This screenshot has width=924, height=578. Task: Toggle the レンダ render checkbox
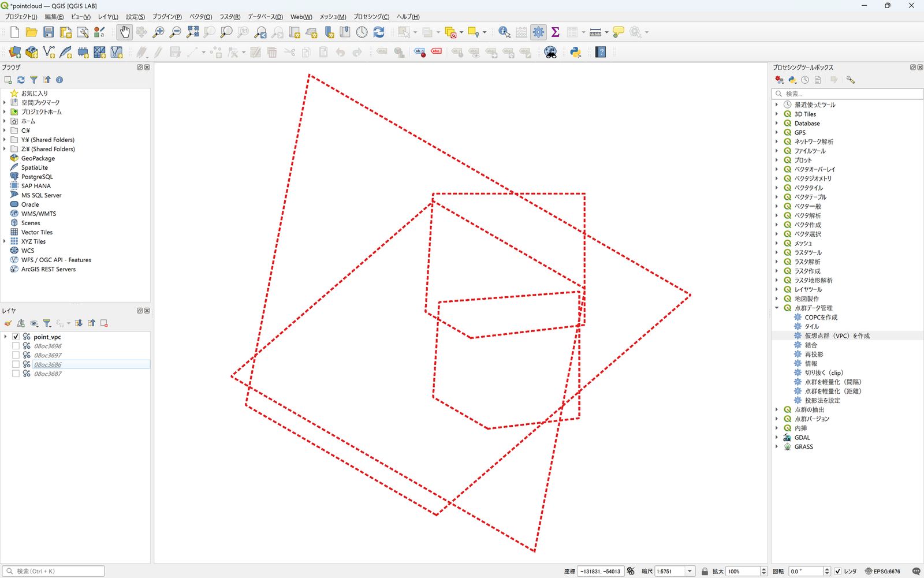838,571
